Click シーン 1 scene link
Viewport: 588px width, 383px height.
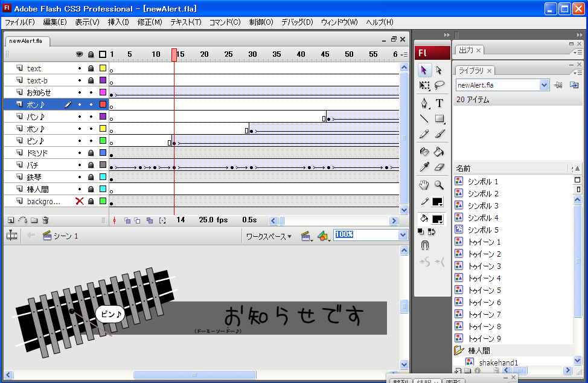[x=65, y=236]
